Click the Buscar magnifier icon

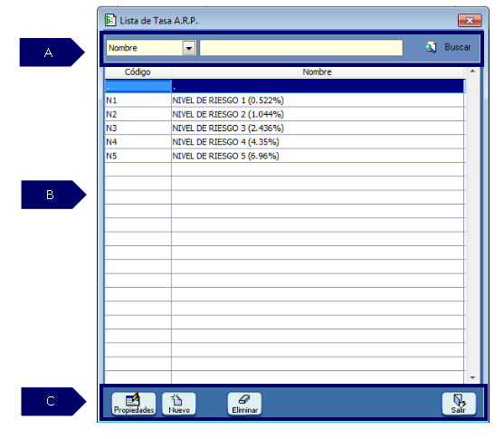431,48
